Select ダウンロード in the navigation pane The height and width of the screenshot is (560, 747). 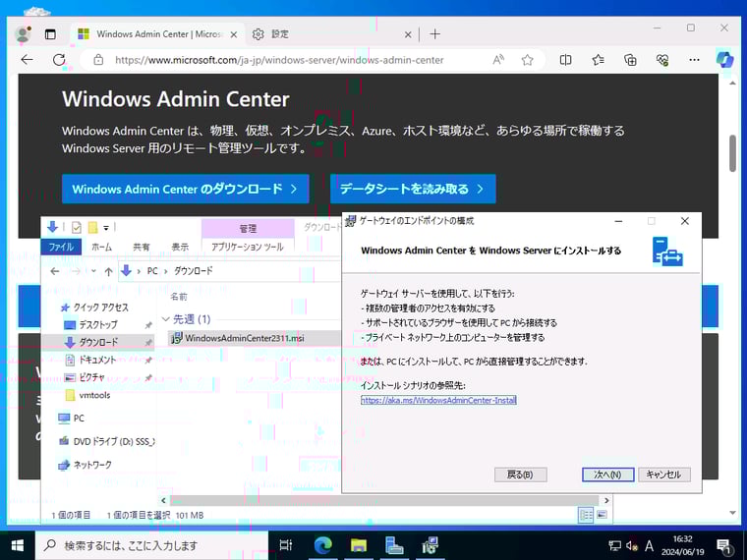point(97,342)
